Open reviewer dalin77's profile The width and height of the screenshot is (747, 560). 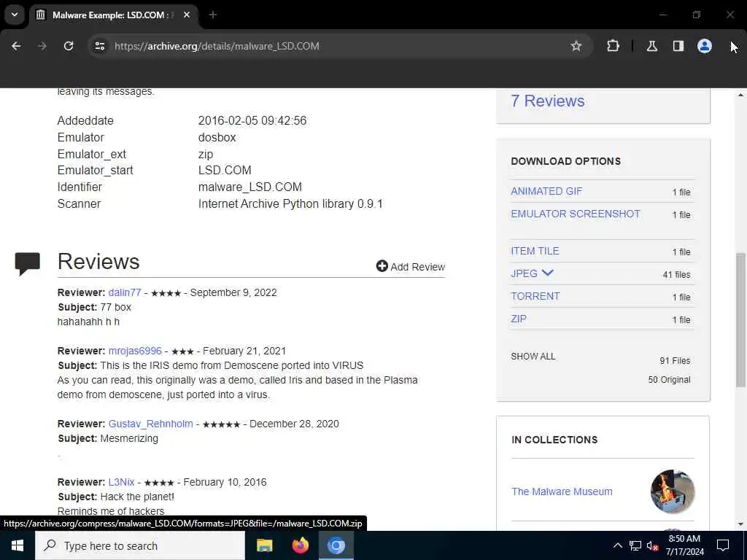[x=124, y=292]
